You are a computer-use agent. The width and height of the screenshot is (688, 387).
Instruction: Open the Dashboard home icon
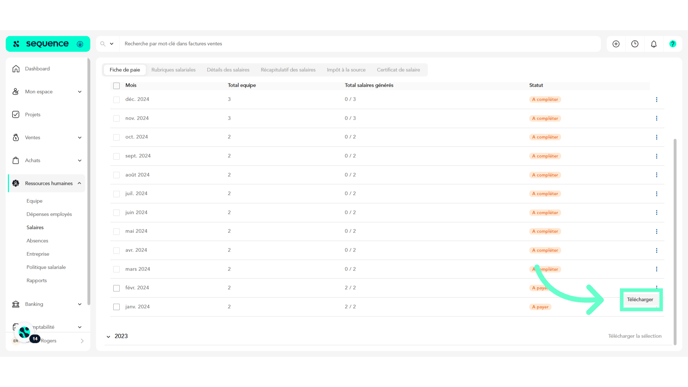(x=16, y=69)
